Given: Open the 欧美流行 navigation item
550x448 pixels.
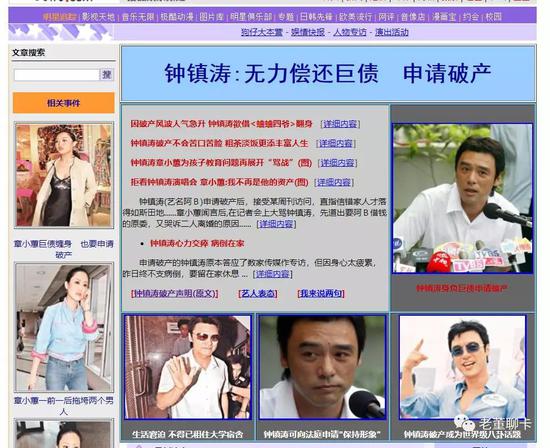Looking at the screenshot, I should coord(355,17).
